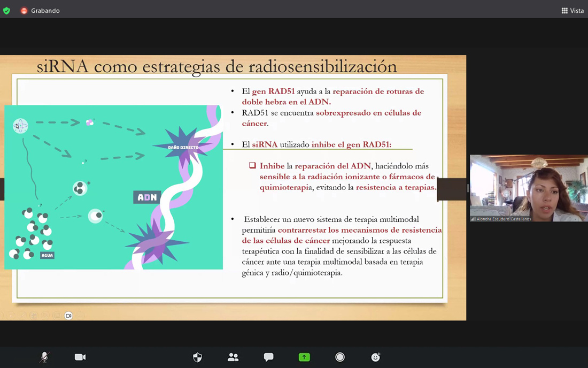Click the AGUA label in the diagram
The width and height of the screenshot is (588, 368).
[x=47, y=256]
